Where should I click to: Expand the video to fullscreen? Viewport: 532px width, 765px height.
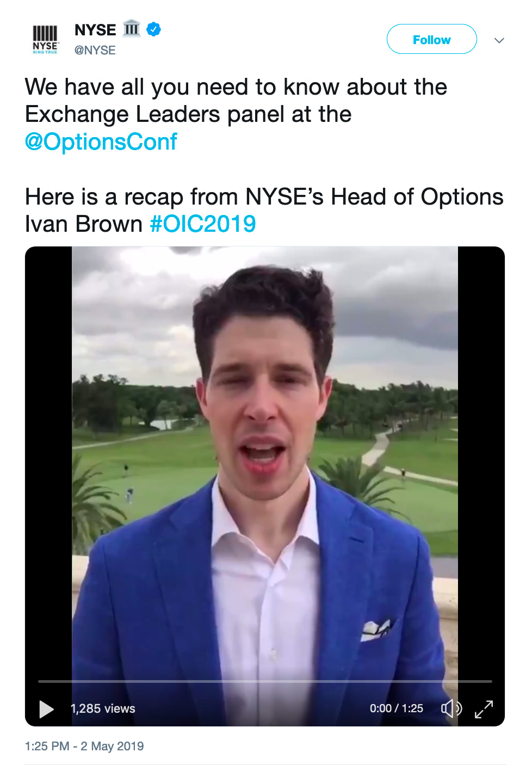coord(484,709)
